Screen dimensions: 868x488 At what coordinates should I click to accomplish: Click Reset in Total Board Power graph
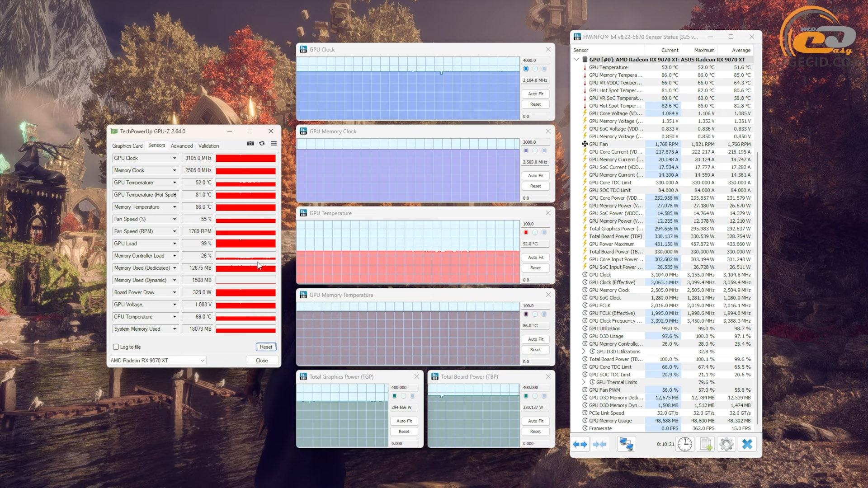pos(536,432)
